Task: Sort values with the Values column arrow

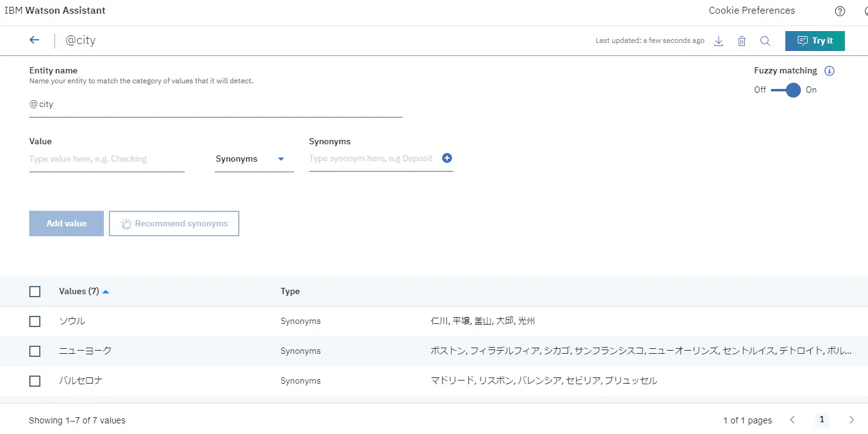Action: click(104, 290)
